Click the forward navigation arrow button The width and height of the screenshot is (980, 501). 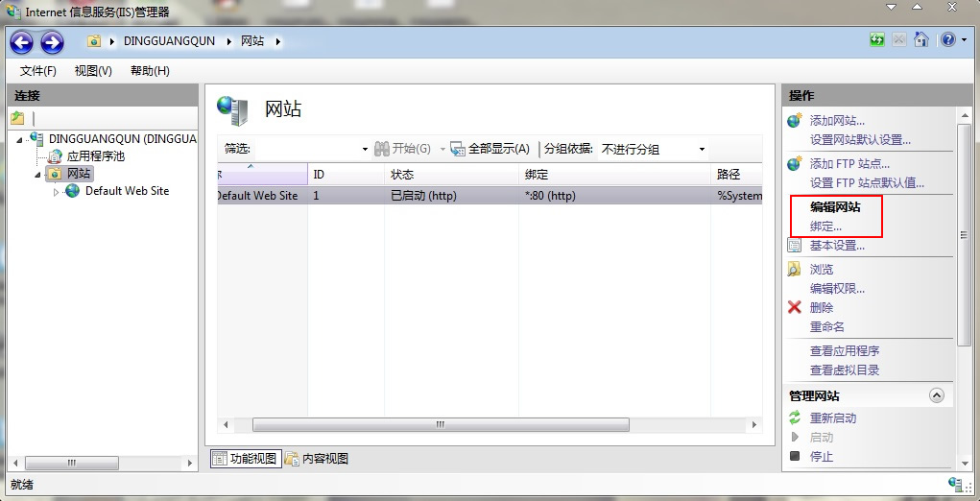[x=52, y=41]
